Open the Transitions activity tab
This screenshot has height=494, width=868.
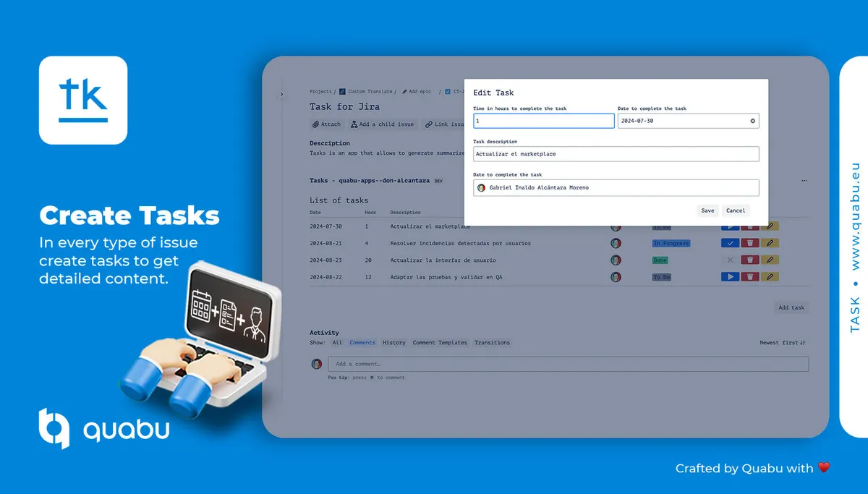tap(493, 343)
